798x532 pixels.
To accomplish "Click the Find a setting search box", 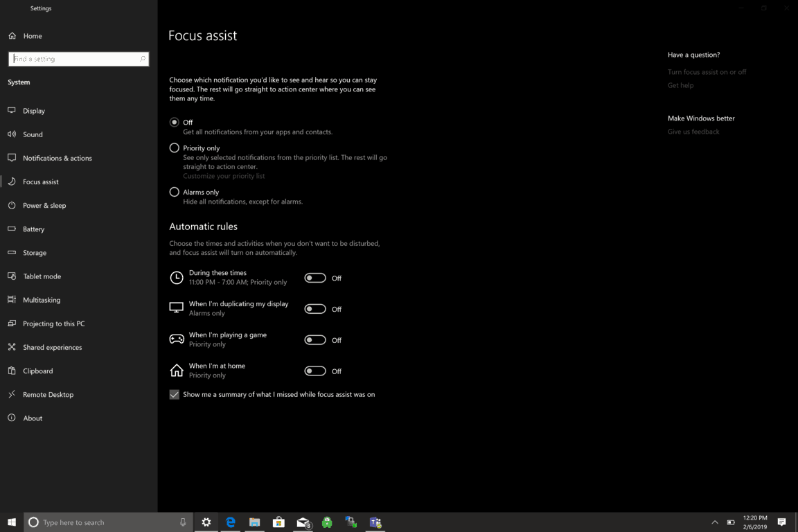I will (75, 59).
